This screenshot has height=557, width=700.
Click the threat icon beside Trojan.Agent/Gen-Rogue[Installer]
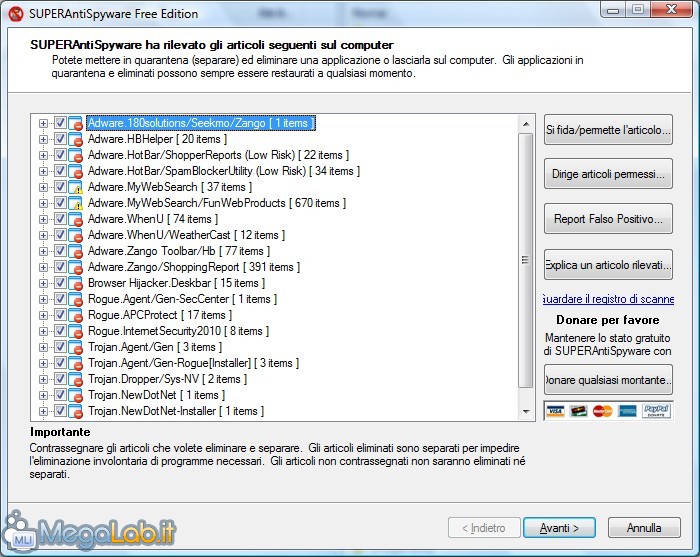pyautogui.click(x=75, y=364)
